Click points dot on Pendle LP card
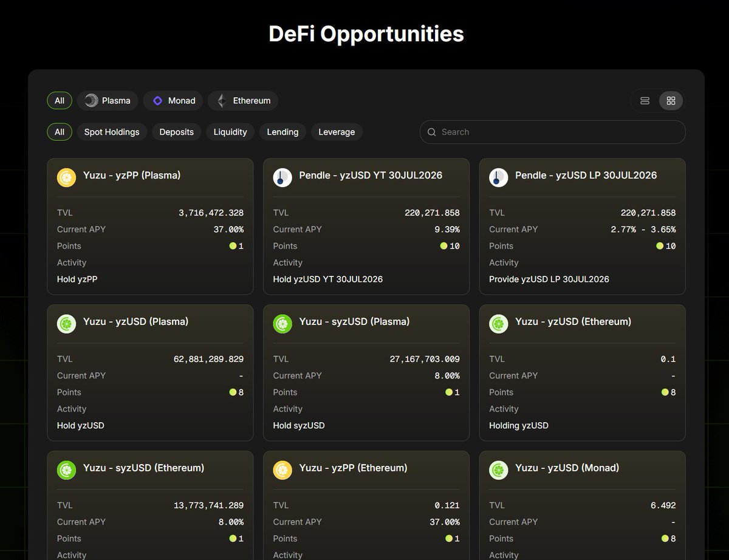 point(660,246)
